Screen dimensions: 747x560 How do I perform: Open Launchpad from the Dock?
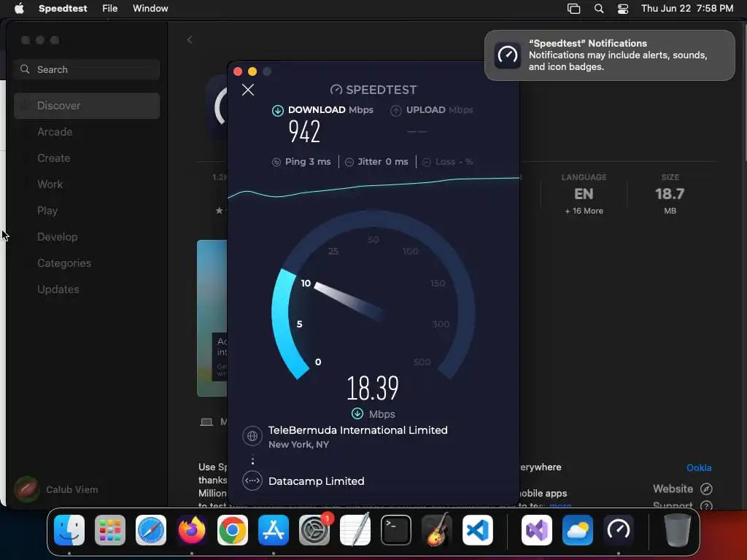click(x=110, y=529)
